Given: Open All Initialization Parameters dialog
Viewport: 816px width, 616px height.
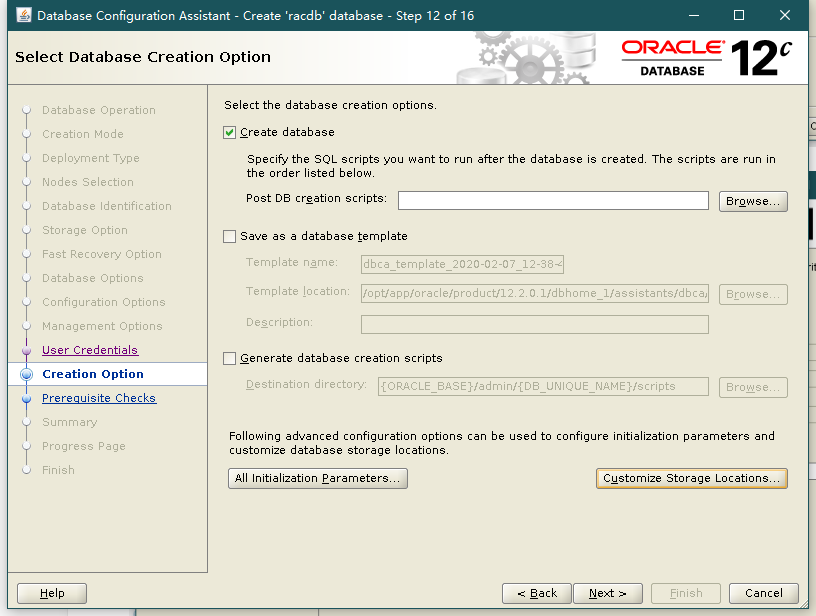Looking at the screenshot, I should pyautogui.click(x=317, y=479).
